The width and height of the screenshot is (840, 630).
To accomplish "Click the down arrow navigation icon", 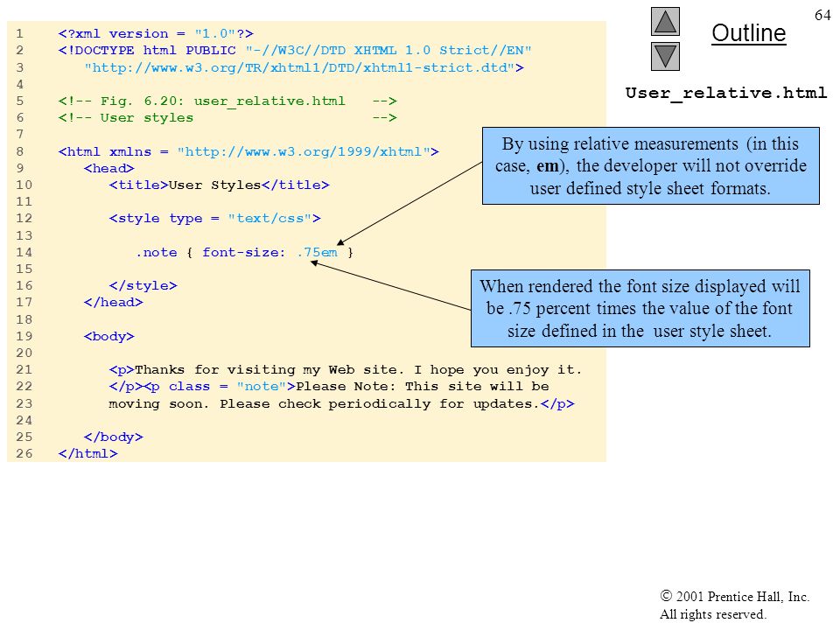I will click(665, 56).
